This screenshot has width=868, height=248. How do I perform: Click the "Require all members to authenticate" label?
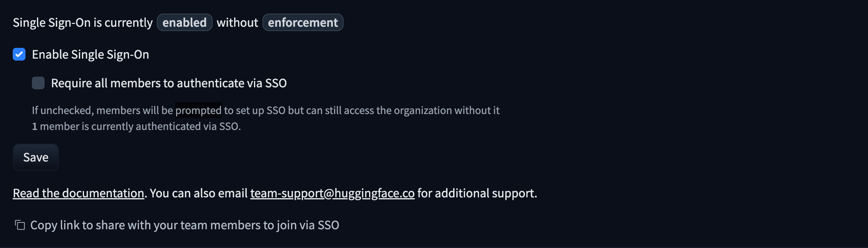[169, 83]
